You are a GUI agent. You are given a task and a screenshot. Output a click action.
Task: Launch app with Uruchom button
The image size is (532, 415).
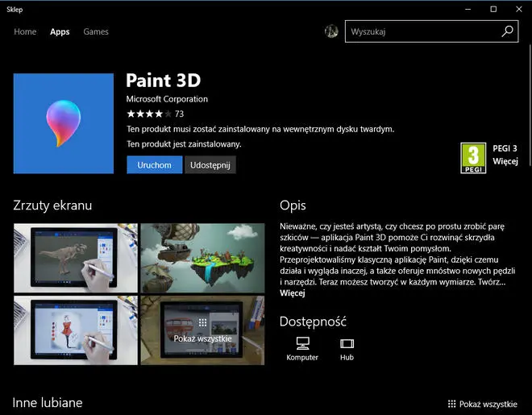[x=155, y=164]
